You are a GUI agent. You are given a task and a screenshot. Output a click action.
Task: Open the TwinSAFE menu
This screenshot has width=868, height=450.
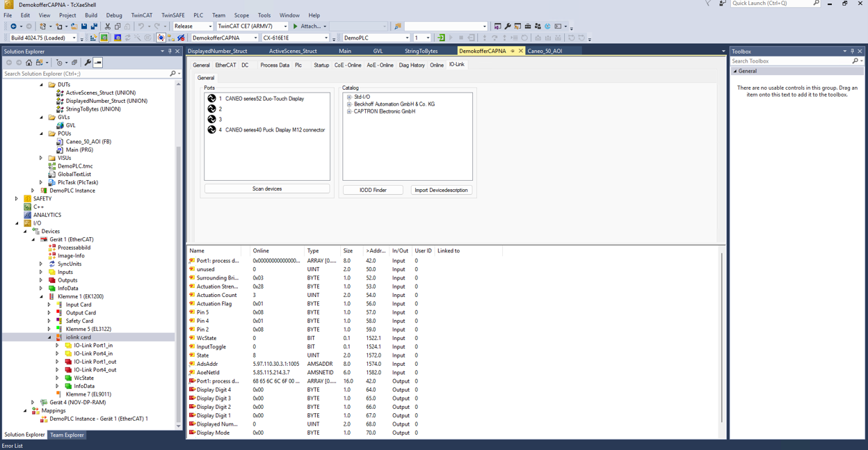(172, 15)
